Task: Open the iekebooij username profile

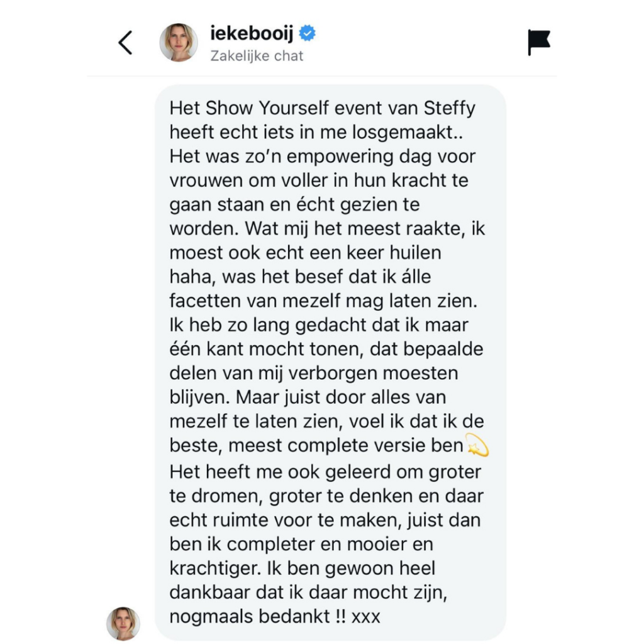Action: tap(253, 33)
